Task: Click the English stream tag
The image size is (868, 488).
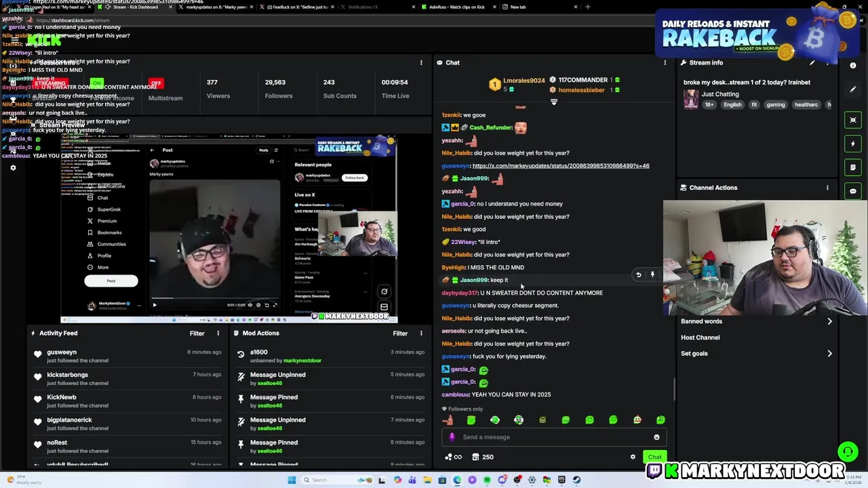Action: click(x=732, y=105)
